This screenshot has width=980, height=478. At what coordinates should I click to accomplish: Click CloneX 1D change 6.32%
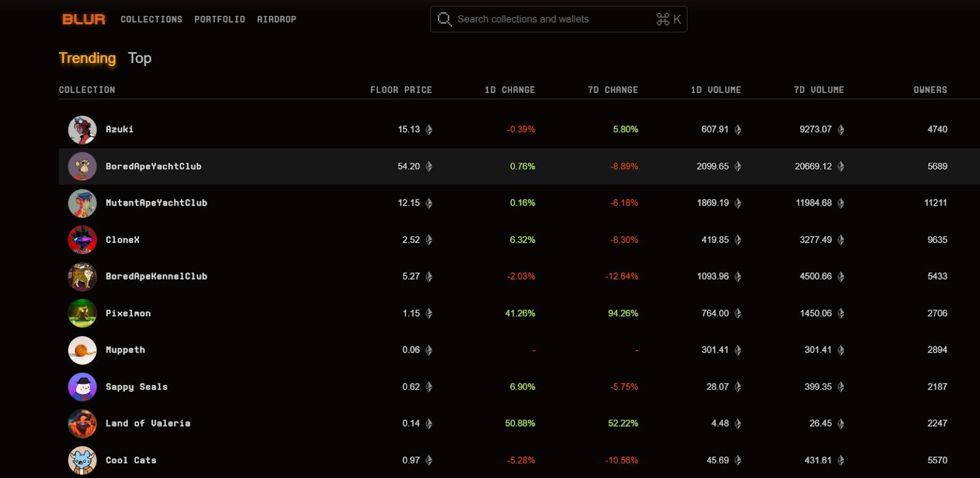[522, 239]
